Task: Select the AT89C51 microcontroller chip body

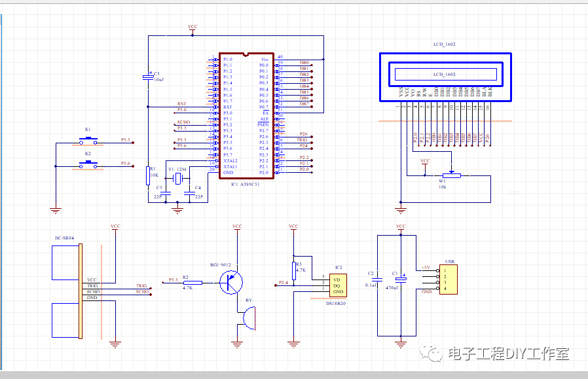Action: (x=246, y=116)
